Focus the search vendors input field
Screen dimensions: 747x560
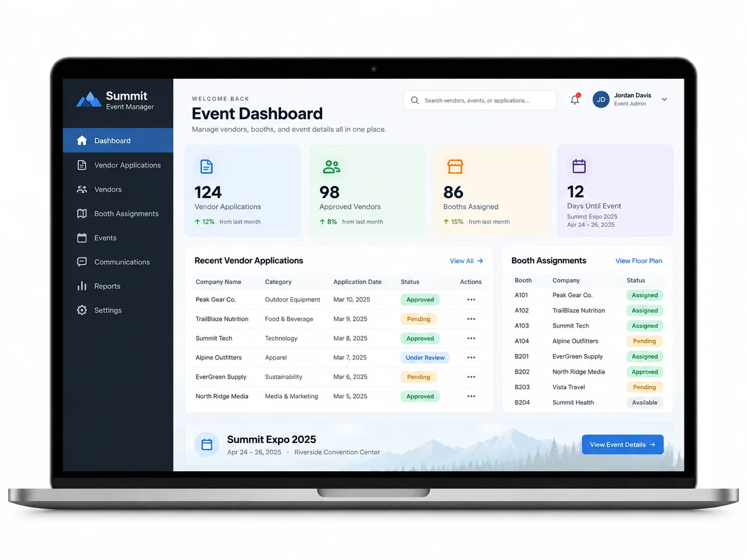click(x=480, y=100)
